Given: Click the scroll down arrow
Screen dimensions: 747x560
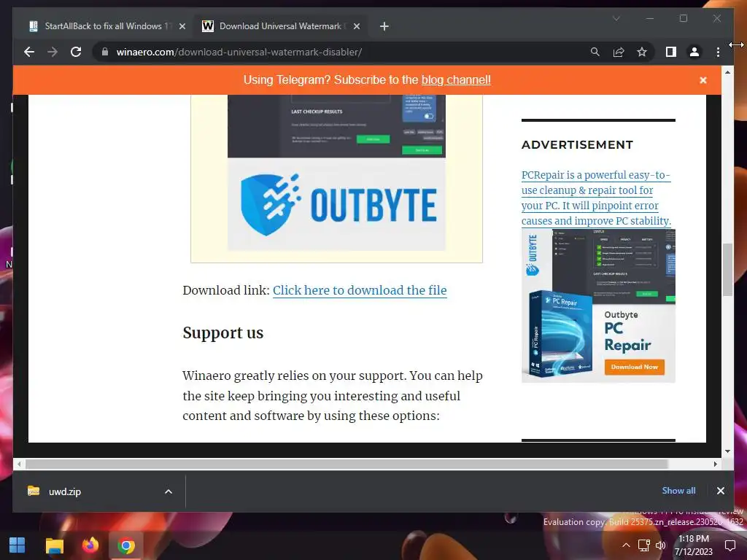Looking at the screenshot, I should [x=727, y=451].
